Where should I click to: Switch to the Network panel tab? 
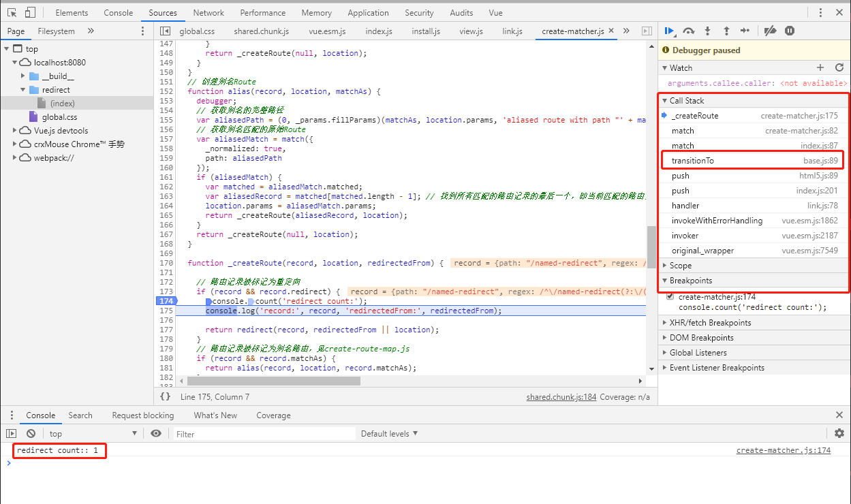[208, 12]
